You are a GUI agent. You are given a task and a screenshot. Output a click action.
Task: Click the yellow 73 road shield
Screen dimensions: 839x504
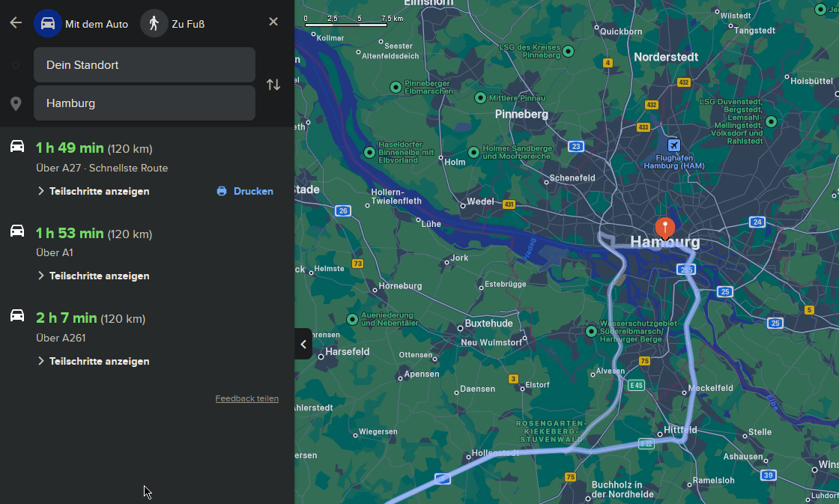[x=357, y=264]
